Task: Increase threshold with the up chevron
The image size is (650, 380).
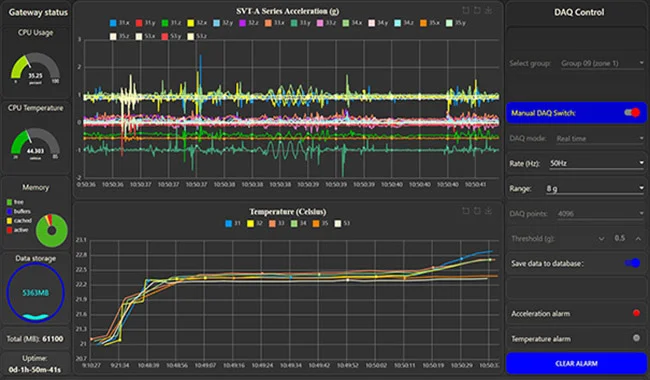Action: (638, 238)
